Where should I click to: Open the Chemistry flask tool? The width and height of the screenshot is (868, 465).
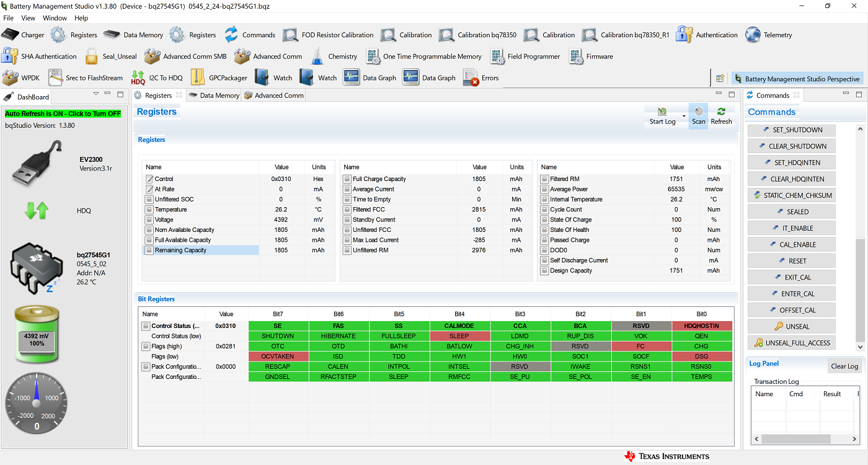click(x=334, y=56)
